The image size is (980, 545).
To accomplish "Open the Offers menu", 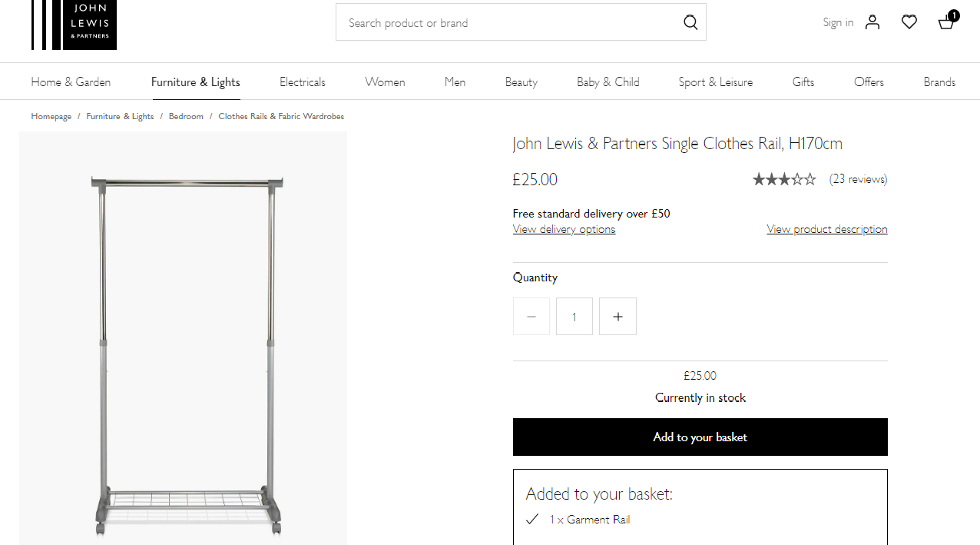I will click(x=869, y=82).
